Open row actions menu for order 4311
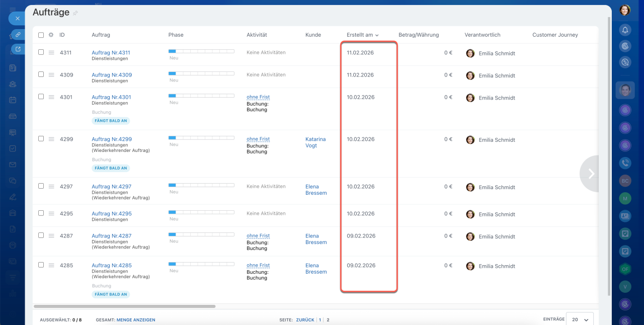Screen dimensions: 644x325 51,52
